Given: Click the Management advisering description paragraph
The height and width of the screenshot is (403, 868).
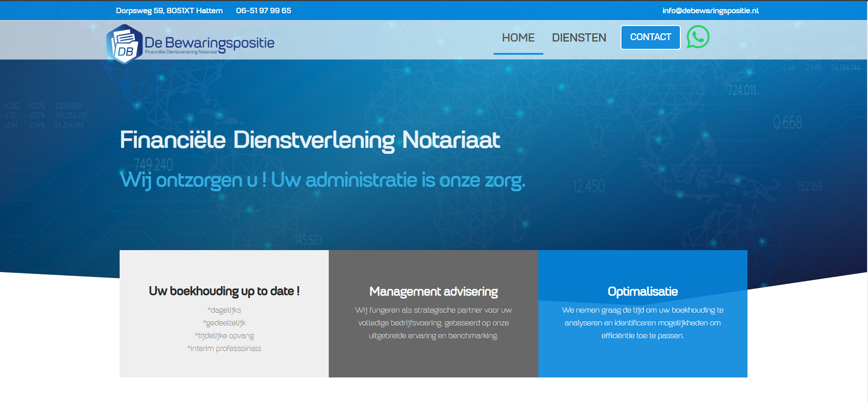Looking at the screenshot, I should [433, 323].
